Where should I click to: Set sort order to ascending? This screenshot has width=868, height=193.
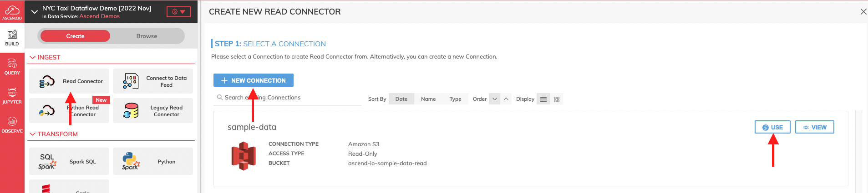pyautogui.click(x=506, y=99)
